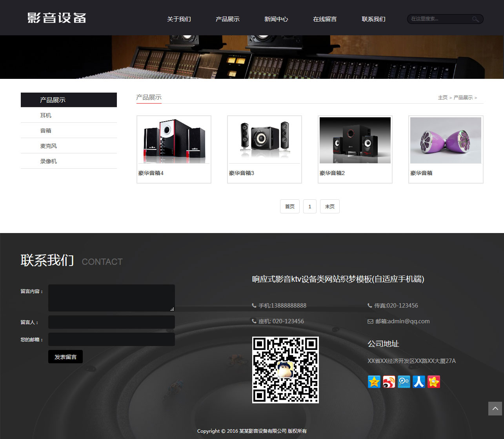Click the Tencent Weibo share icon
This screenshot has width=504, height=439.
click(x=404, y=382)
